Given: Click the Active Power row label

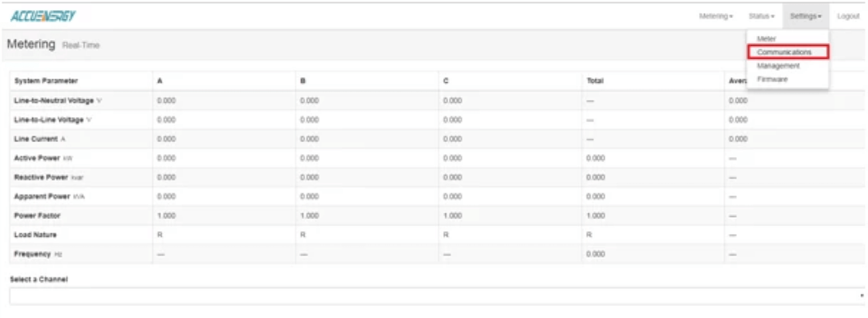Looking at the screenshot, I should coord(37,158).
